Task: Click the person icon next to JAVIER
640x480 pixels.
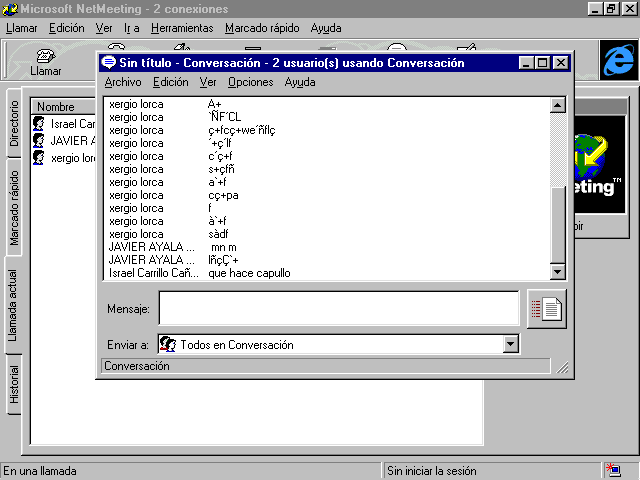Action: point(39,140)
